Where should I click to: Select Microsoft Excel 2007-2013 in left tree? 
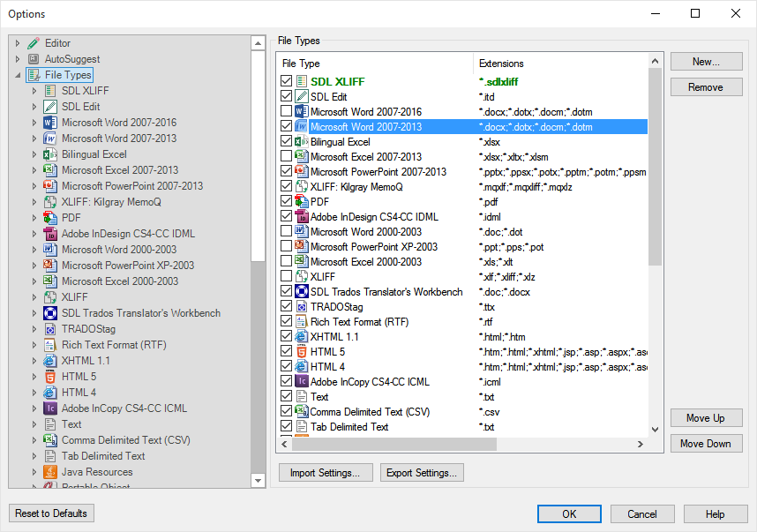point(120,170)
